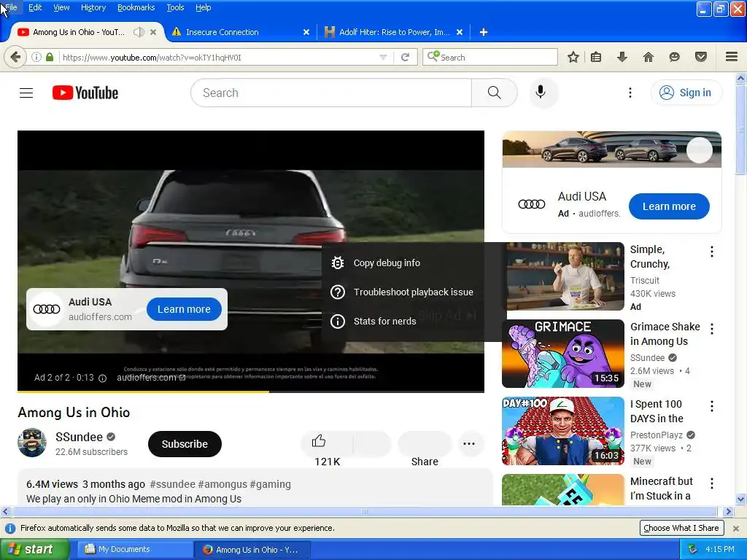Dismiss the Firefox data notification bar

735,528
